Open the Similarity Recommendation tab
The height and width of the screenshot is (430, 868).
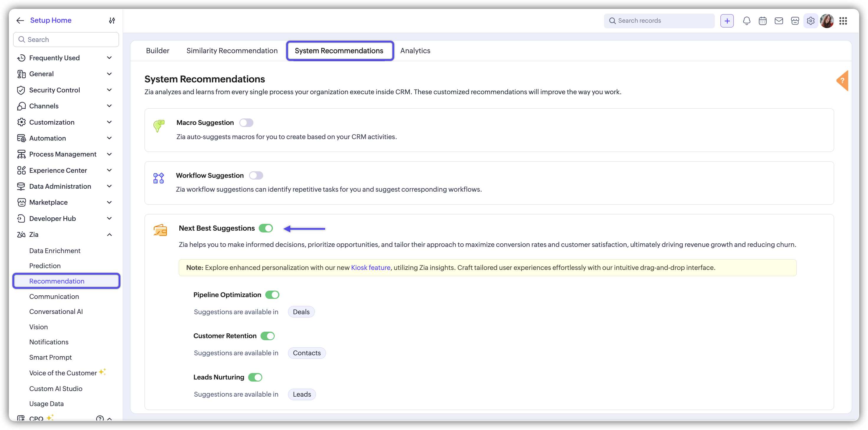[232, 51]
